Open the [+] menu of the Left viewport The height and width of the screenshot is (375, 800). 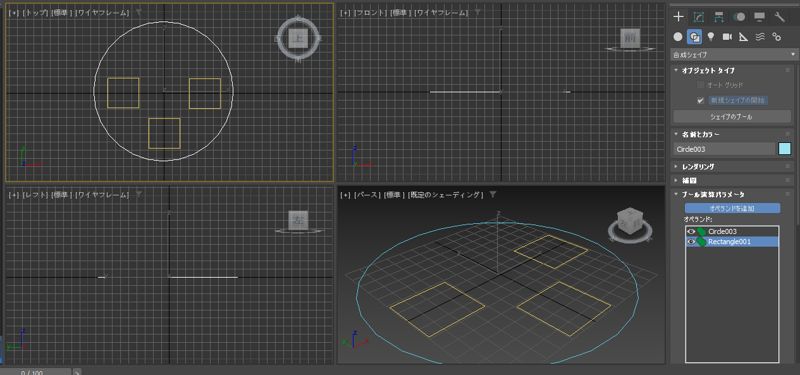(x=13, y=195)
